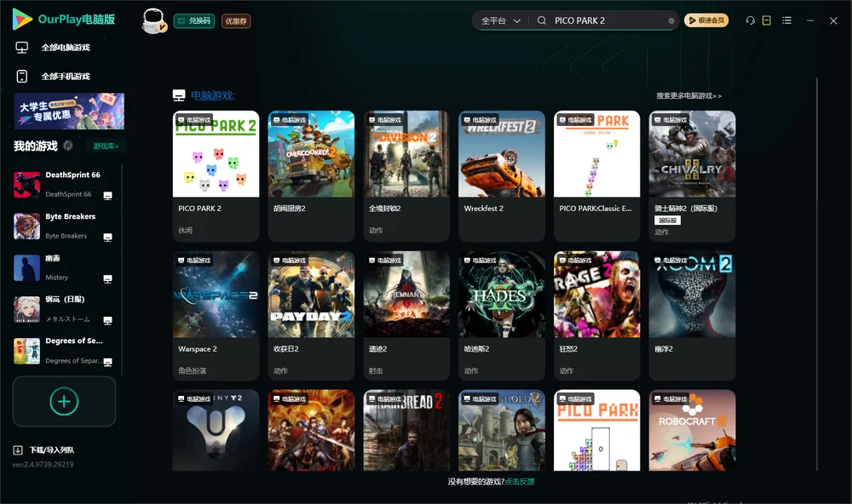Refresh my games list icon

68,146
